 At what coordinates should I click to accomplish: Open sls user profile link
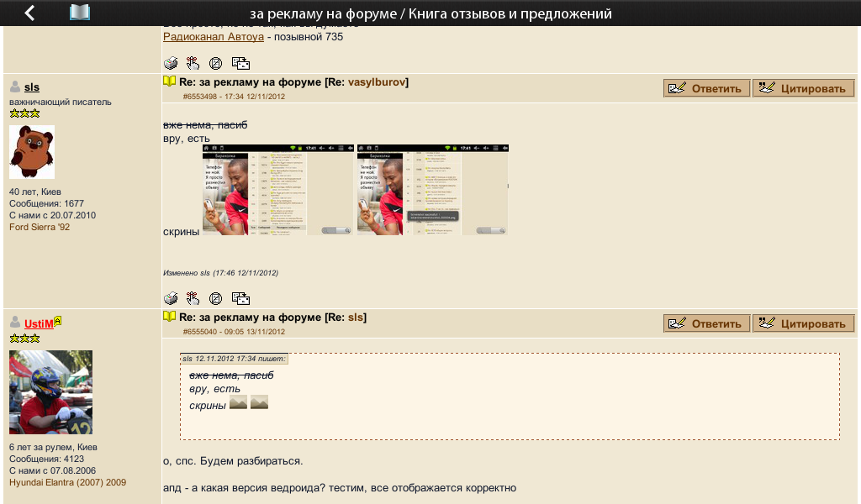tap(32, 87)
